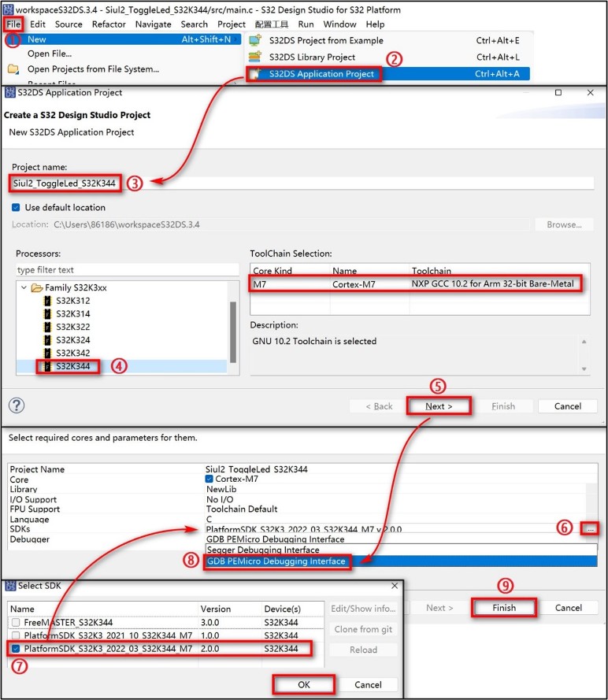Screen dimensions: 608x700
Task: Check the FreeMASTER_S32K344 SDK checkbox
Action: coord(16,622)
